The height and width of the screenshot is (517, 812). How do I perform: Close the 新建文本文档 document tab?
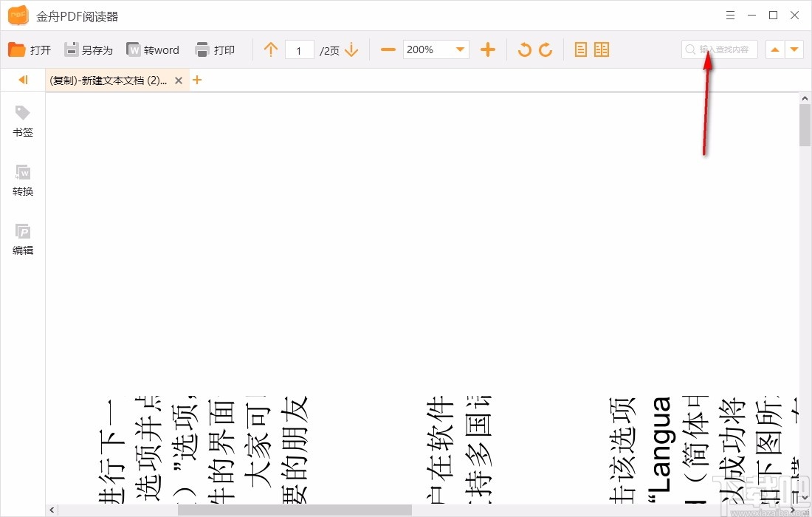179,81
